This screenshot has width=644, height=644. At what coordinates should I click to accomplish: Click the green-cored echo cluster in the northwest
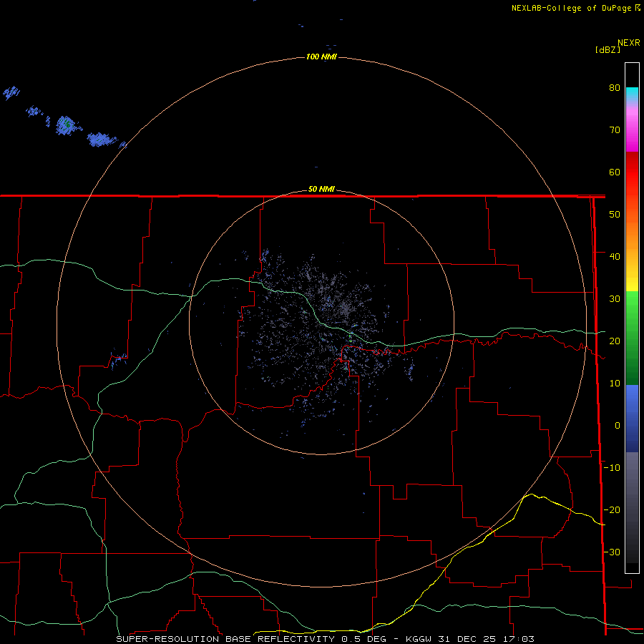coord(65,125)
